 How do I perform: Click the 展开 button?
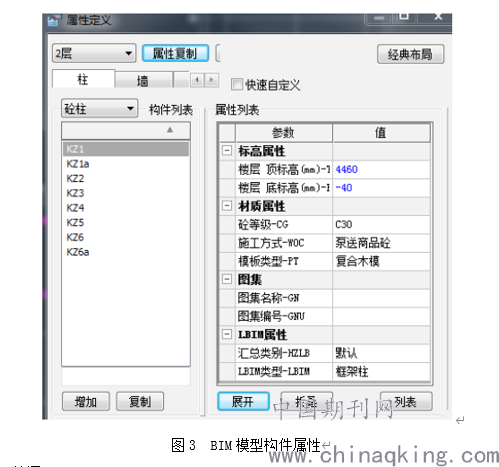pos(243,401)
